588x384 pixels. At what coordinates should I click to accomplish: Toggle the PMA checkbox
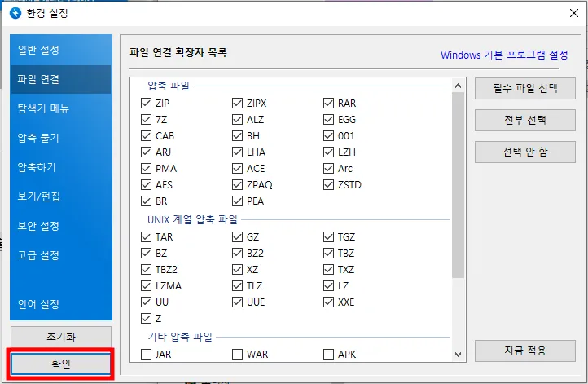click(146, 168)
